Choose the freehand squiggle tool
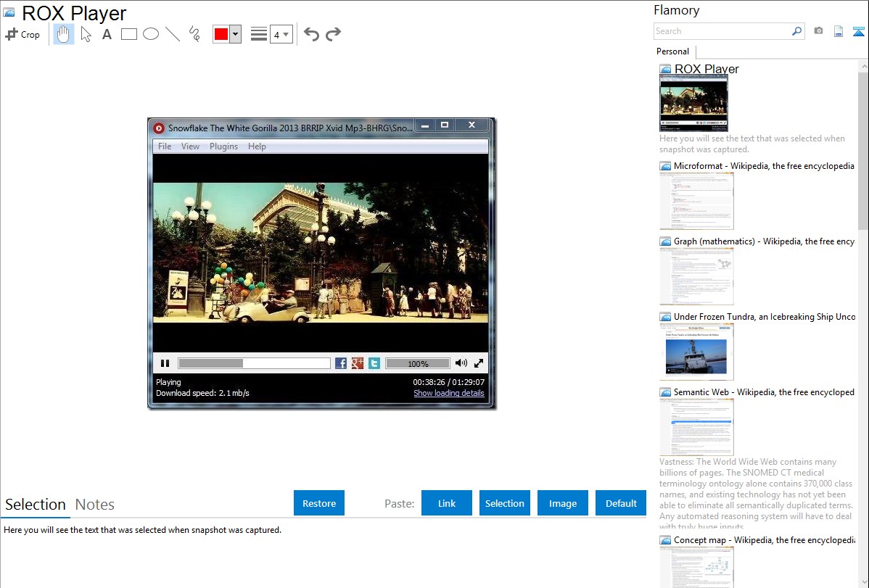869x588 pixels. [x=194, y=34]
